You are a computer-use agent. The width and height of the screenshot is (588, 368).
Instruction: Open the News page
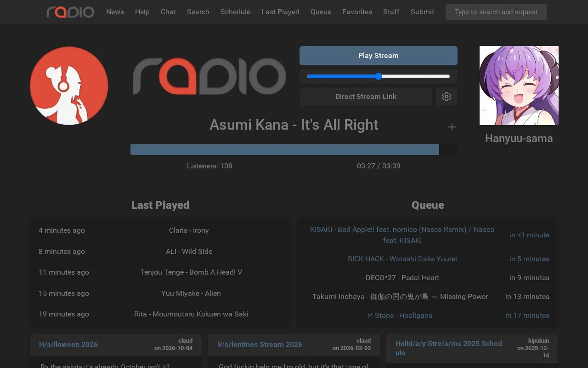pyautogui.click(x=115, y=12)
